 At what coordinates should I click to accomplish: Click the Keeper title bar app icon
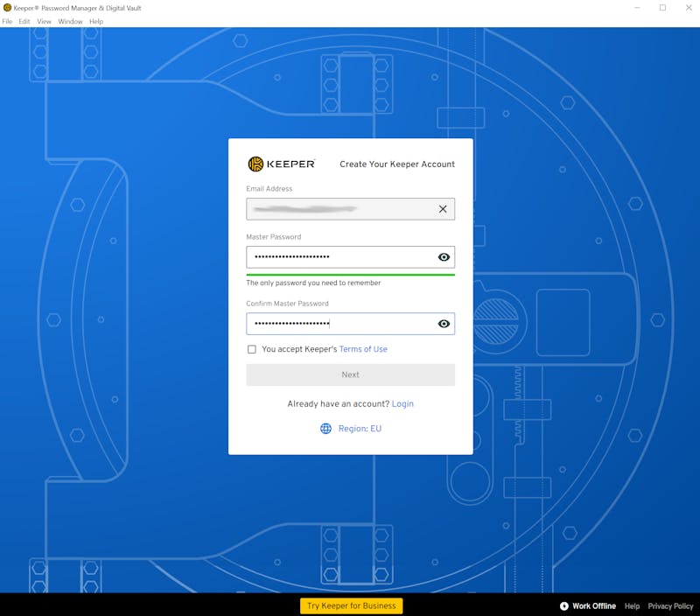point(7,8)
